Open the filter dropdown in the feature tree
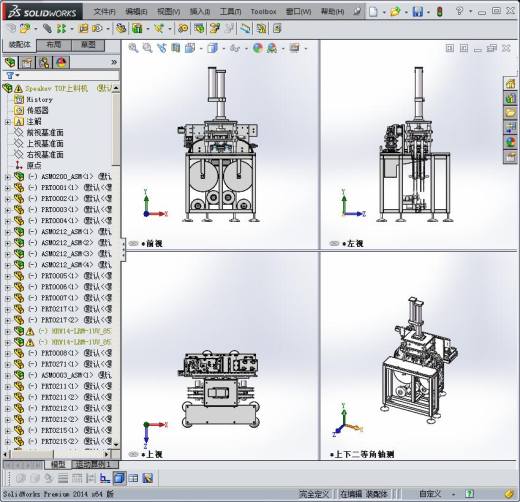Viewport: 520px width, 502px height. click(13, 75)
